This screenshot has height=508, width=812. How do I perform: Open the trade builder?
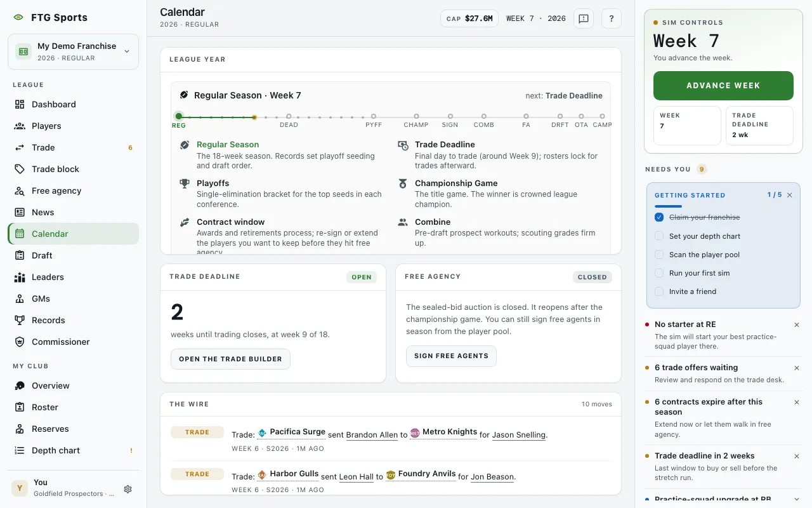coord(230,359)
